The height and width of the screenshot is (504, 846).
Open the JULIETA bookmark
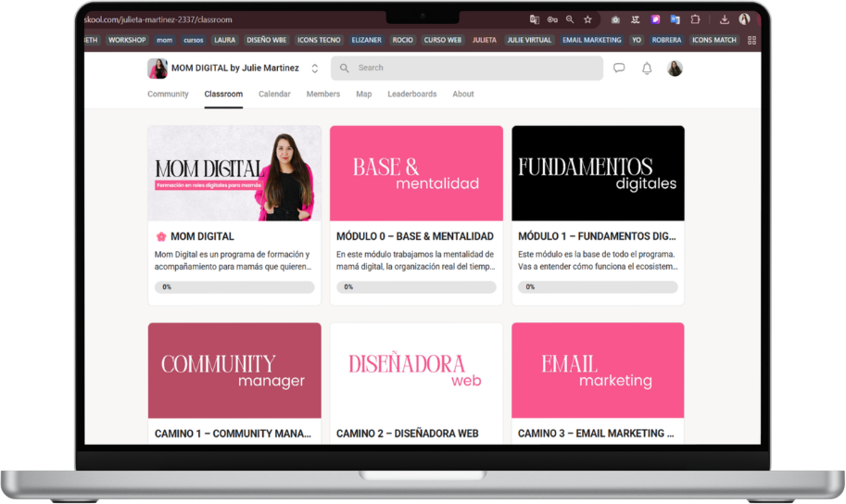(485, 40)
